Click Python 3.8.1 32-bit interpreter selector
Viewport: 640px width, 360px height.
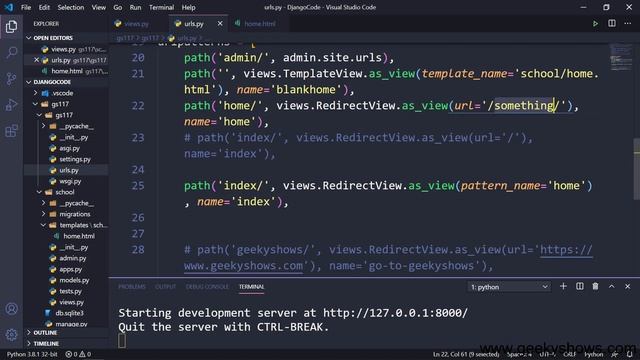click(32, 354)
